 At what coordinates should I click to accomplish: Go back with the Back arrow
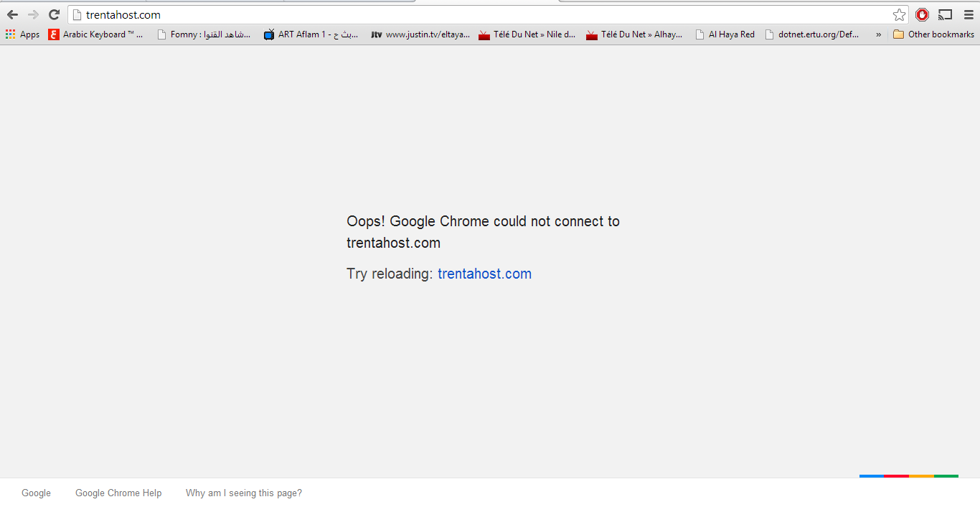coord(12,14)
